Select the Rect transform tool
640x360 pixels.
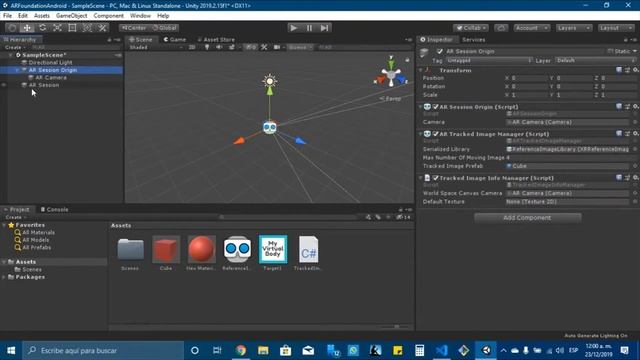click(72, 28)
